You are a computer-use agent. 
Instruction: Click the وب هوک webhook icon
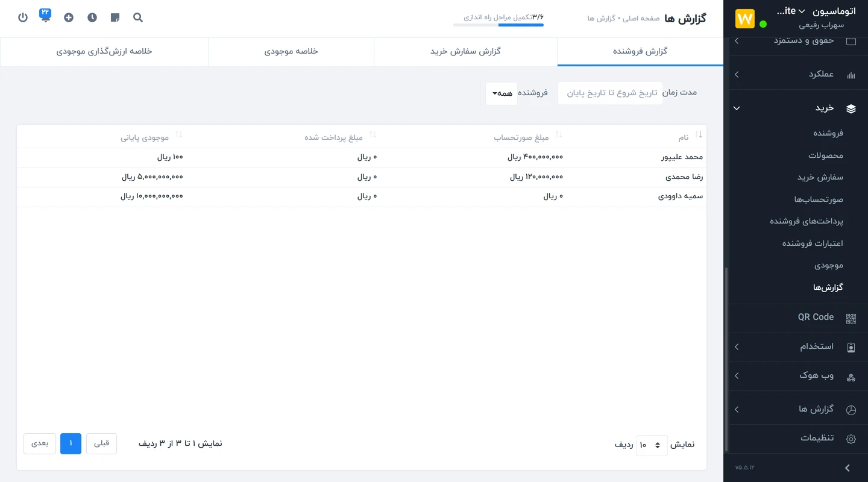click(x=851, y=377)
